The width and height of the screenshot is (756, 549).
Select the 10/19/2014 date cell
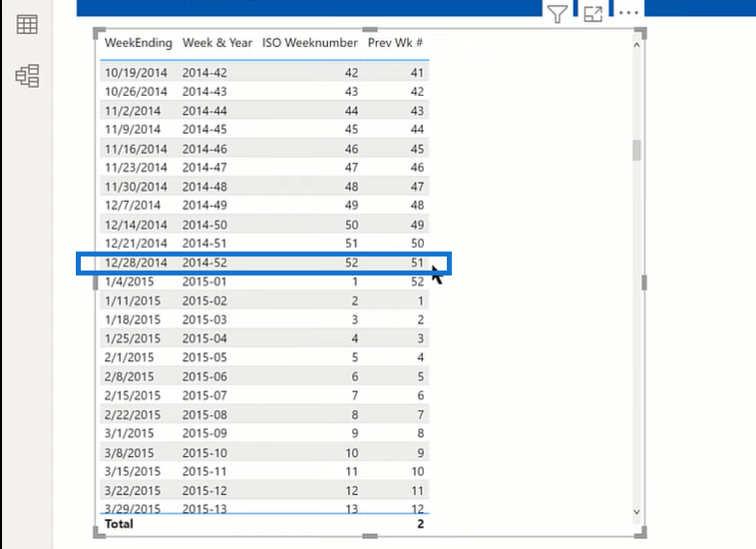point(136,72)
